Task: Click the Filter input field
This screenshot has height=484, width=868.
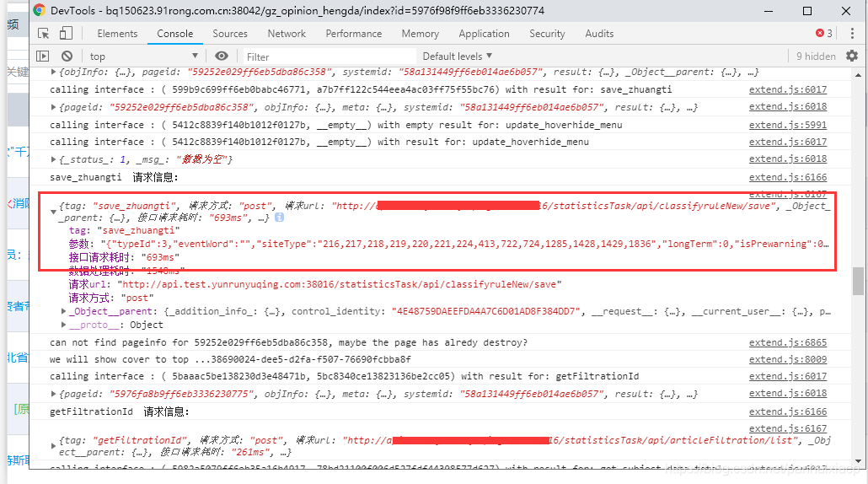Action: coord(329,56)
